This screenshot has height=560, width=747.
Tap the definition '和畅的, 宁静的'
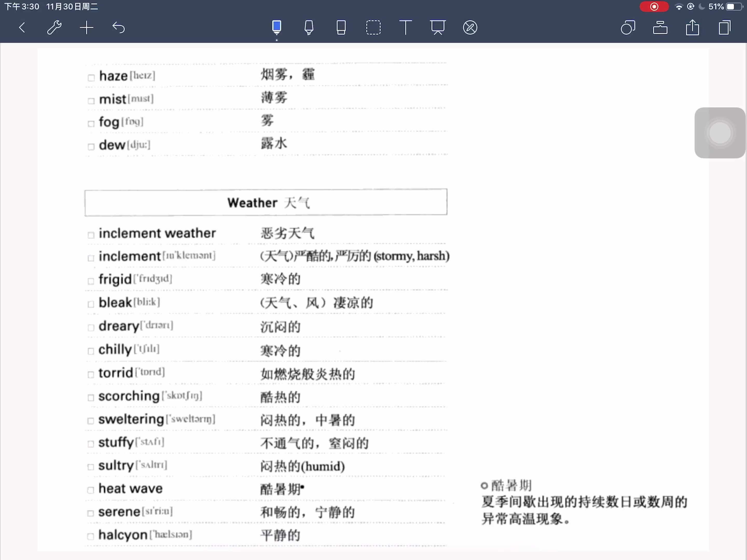point(308,512)
